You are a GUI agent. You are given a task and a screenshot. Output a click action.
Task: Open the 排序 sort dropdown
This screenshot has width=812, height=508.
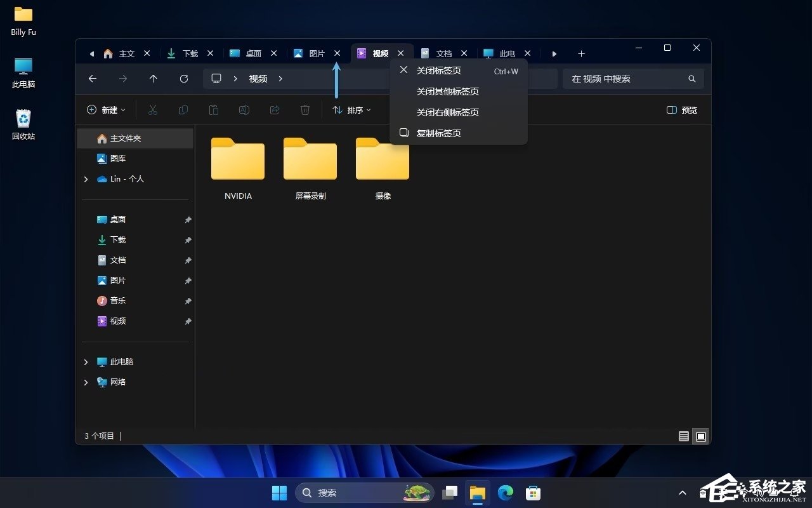[353, 110]
